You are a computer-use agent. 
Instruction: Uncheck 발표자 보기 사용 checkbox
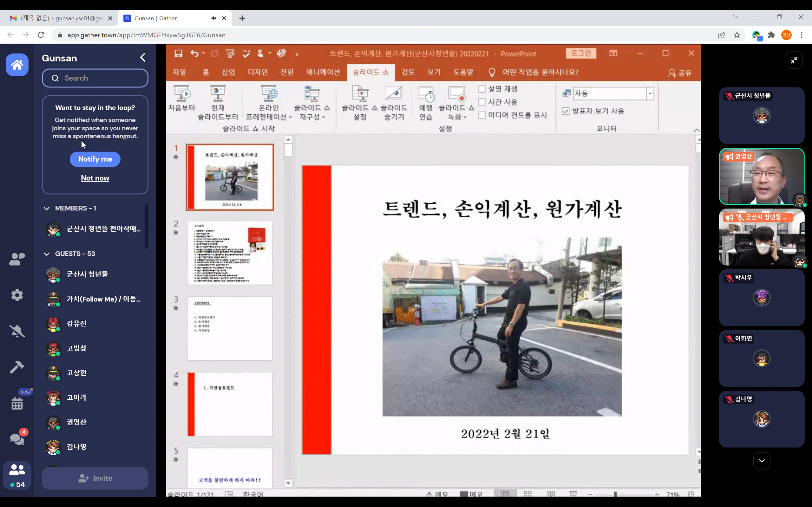(566, 111)
